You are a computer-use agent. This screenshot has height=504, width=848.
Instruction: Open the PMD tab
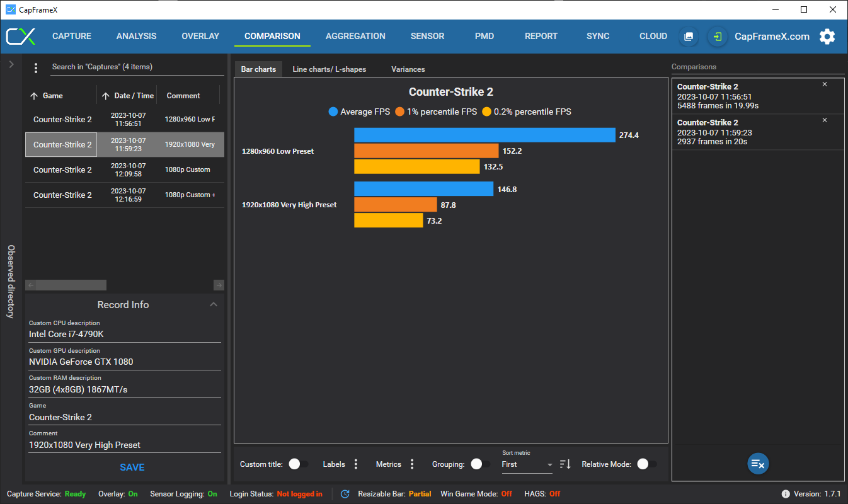[484, 37]
